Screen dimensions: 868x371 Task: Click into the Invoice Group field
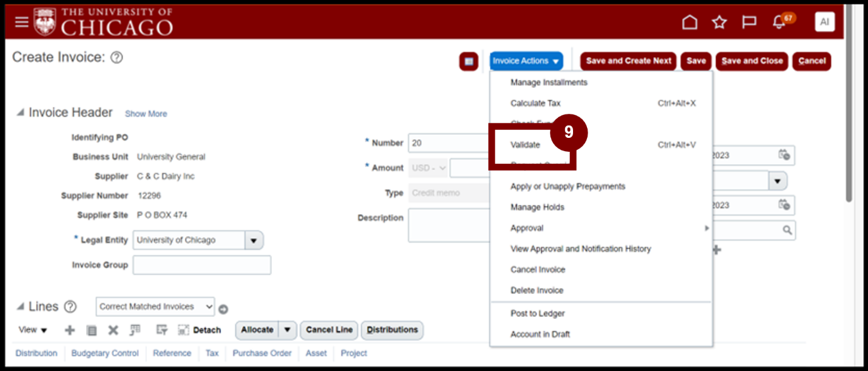point(202,265)
